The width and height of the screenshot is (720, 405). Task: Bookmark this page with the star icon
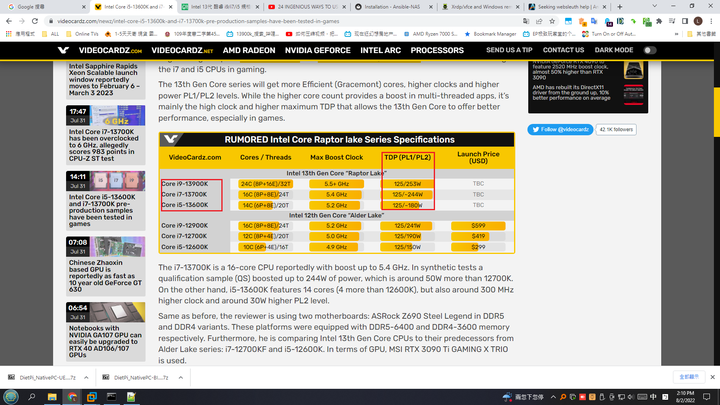(x=552, y=21)
